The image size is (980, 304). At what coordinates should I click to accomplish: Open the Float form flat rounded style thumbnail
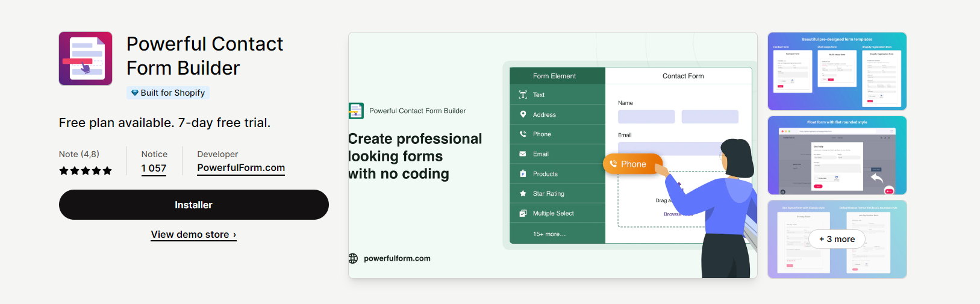pyautogui.click(x=837, y=155)
